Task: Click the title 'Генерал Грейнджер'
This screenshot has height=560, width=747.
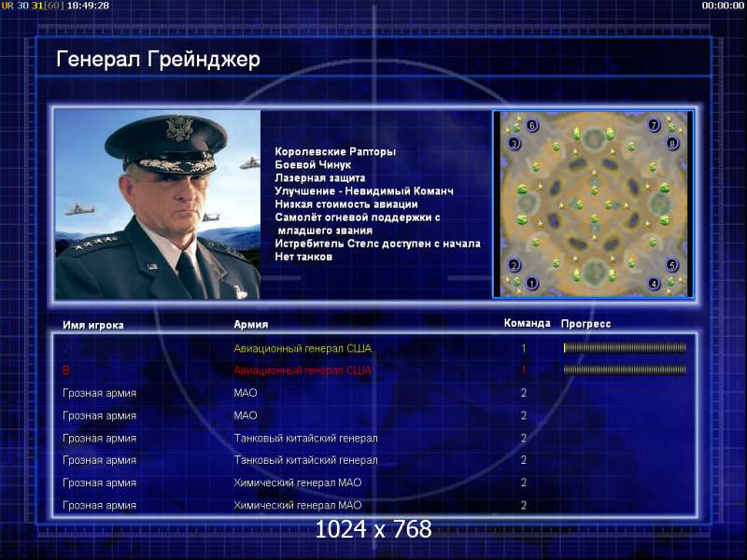Action: [x=158, y=60]
